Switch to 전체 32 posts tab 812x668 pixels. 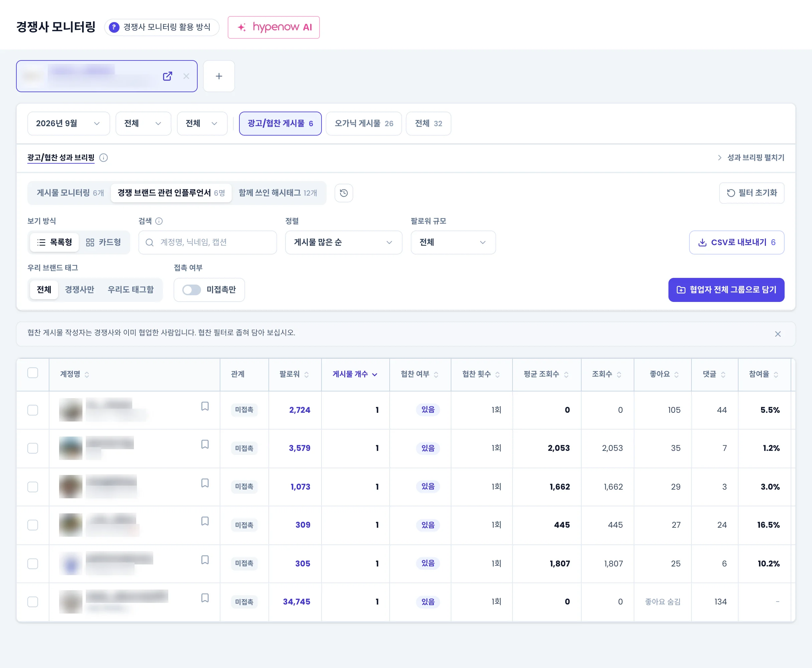coord(428,124)
